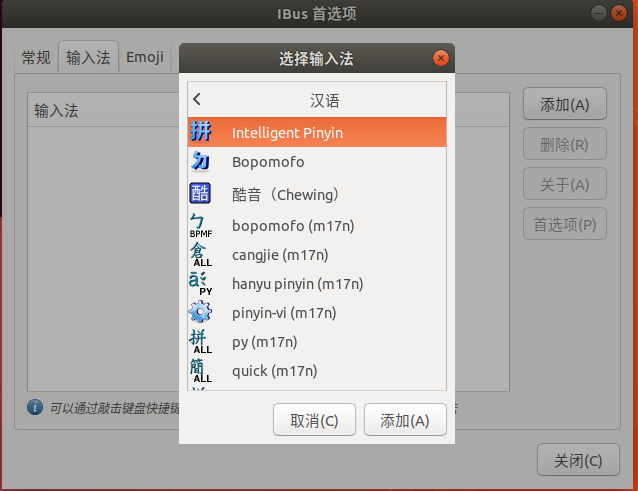This screenshot has height=491, width=638.
Task: Cancel with the 取消(C) button
Action: click(x=314, y=420)
